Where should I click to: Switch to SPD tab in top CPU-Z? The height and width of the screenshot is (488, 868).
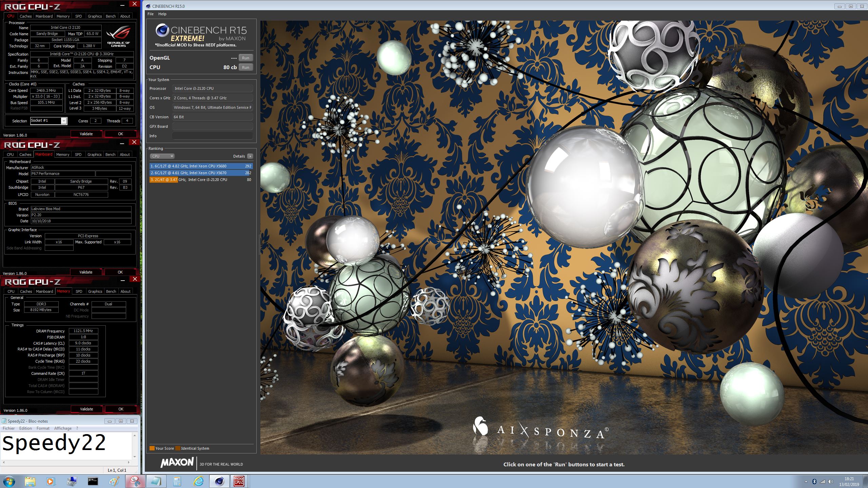(x=78, y=16)
